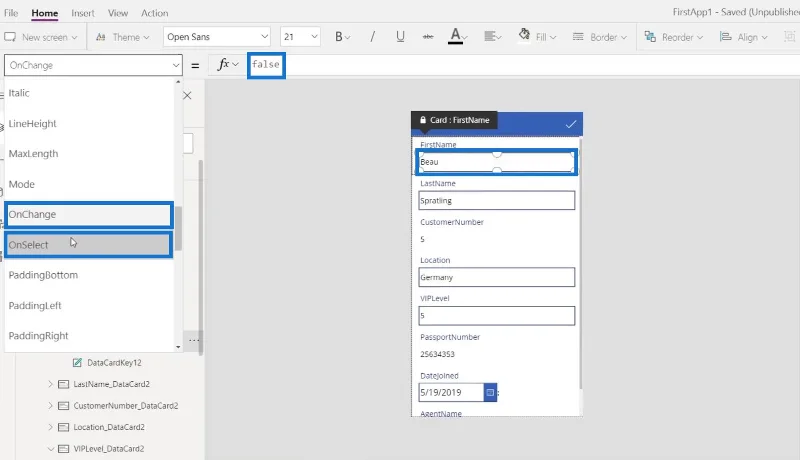The height and width of the screenshot is (460, 800).
Task: Select the OnSelect property
Action: tap(89, 245)
